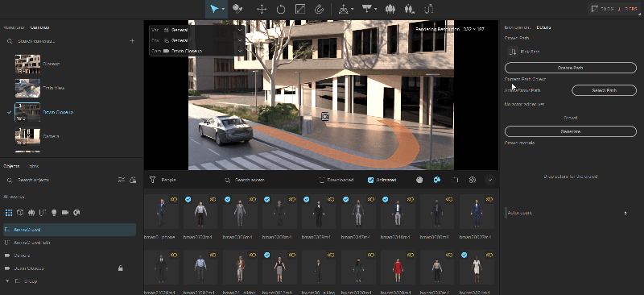Screen dimensions: 644x295
Task: Toggle lock on Down Closeup object
Action: point(120,268)
